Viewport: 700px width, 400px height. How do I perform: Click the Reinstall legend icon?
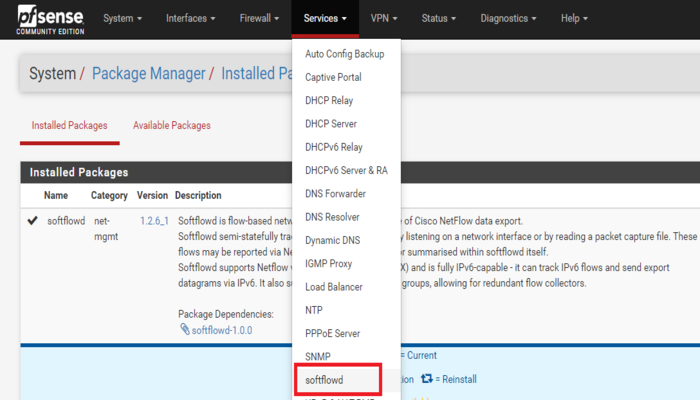427,379
